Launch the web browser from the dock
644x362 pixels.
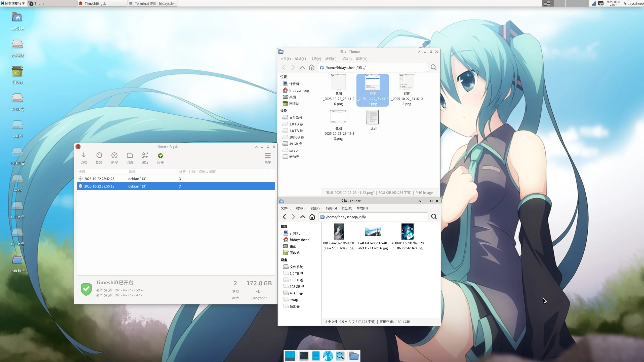328,356
